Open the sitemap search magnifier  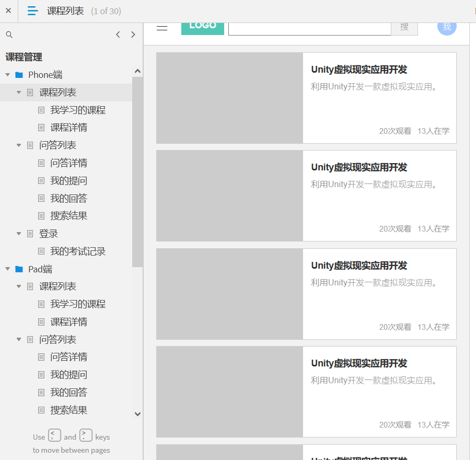pyautogui.click(x=9, y=34)
